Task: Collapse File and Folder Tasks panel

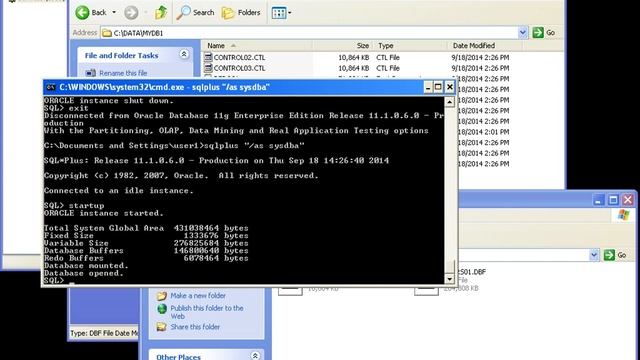Action: 184,54
